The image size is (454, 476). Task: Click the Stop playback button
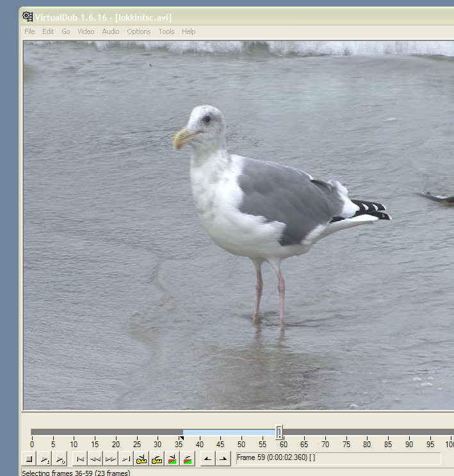[29, 459]
